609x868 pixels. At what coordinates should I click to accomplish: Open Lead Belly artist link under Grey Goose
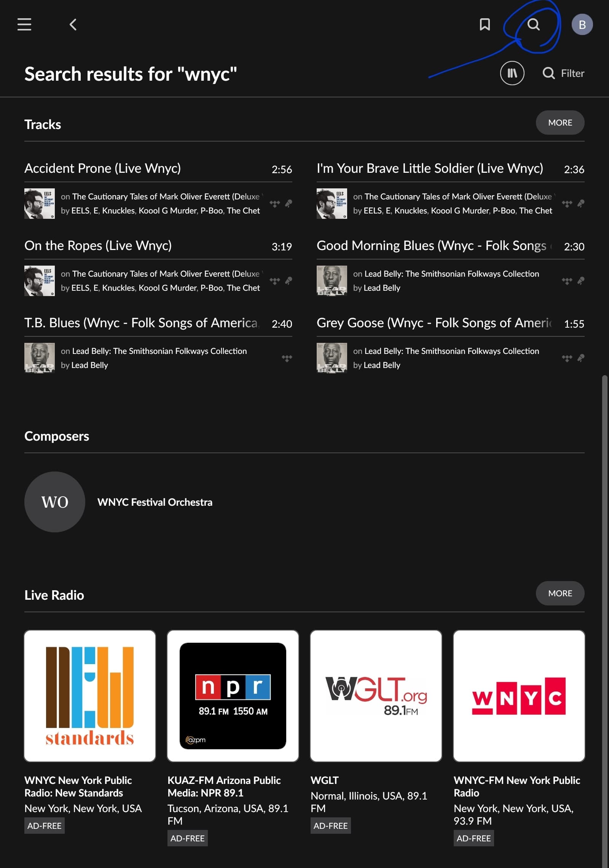(382, 365)
